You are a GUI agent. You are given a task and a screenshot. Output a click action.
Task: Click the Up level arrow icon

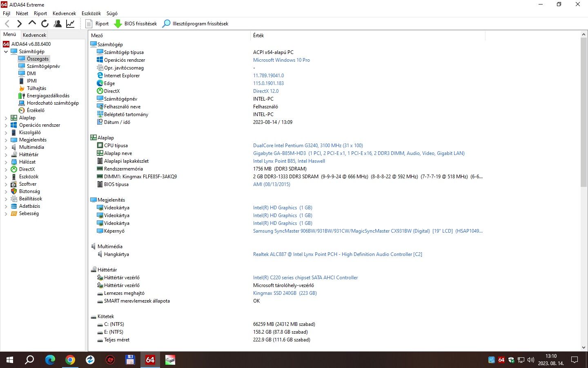coord(32,23)
